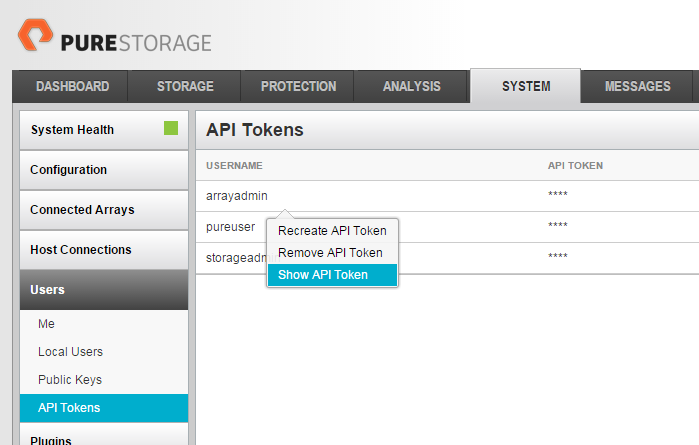Viewport: 699px width, 445px height.
Task: Open the Connected Arrays section
Action: pos(104,210)
